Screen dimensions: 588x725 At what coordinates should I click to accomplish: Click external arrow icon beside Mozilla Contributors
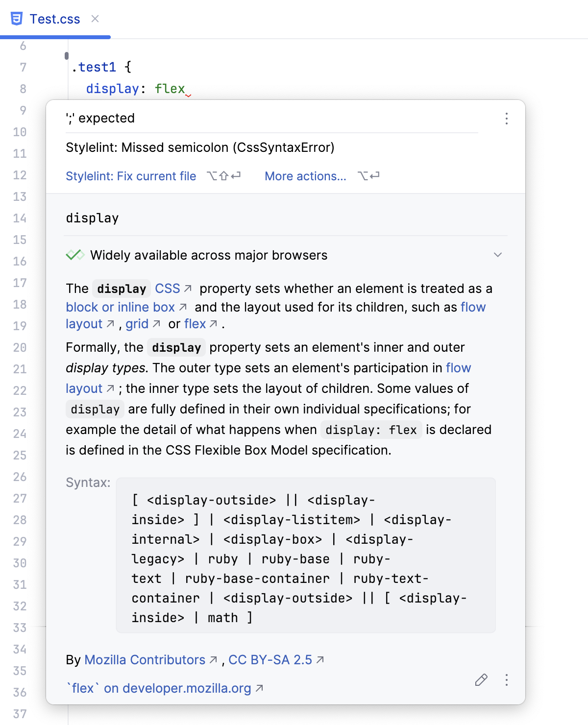coord(213,660)
